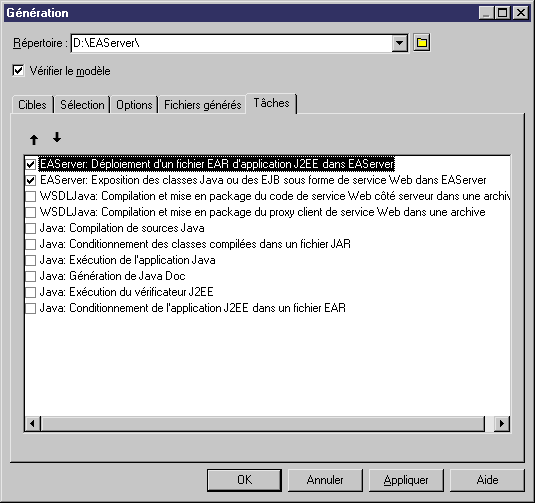The image size is (535, 503).
Task: Open the Sélection tab
Action: (x=82, y=105)
